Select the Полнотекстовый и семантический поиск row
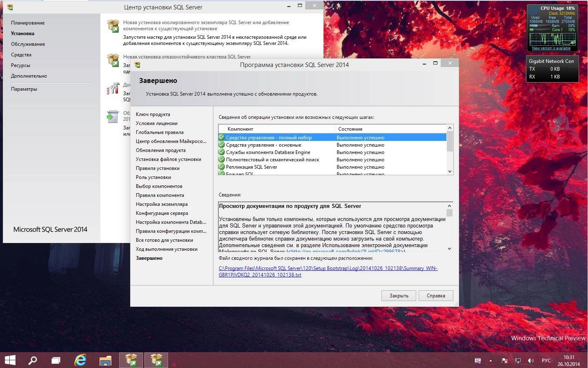Image resolution: width=588 pixels, height=368 pixels. (x=332, y=160)
